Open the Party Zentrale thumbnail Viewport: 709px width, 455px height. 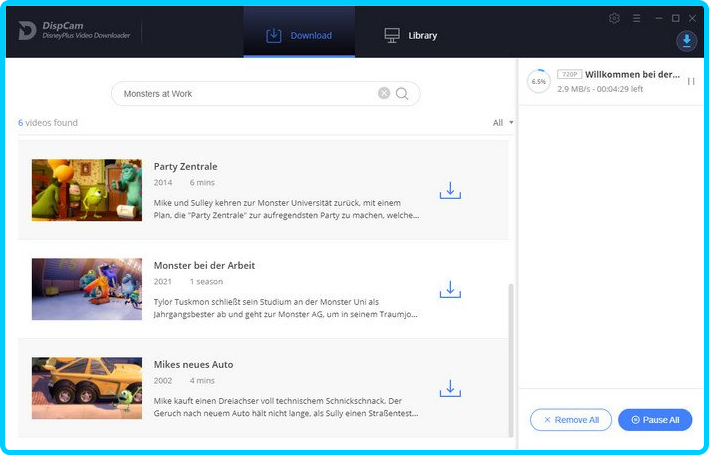tap(87, 190)
